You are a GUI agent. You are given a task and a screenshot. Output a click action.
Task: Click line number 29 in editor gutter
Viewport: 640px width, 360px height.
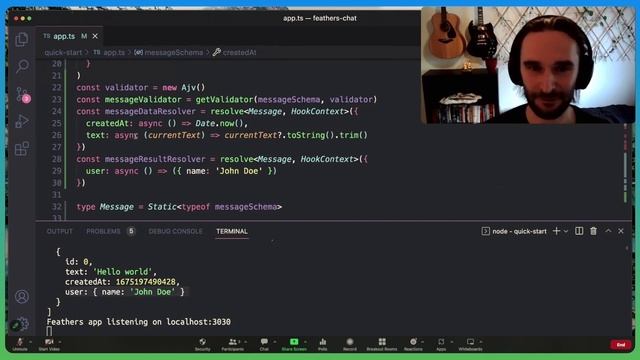pyautogui.click(x=57, y=171)
